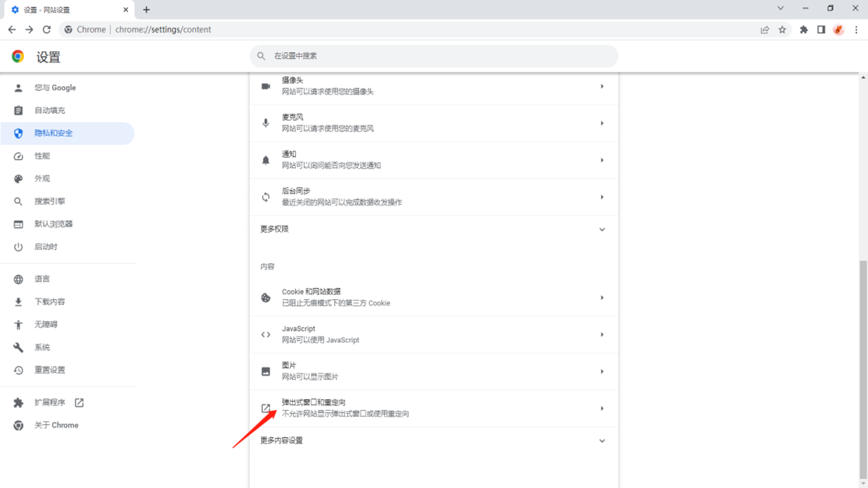
Task: Expand the 更多内容设置 section
Action: click(434, 441)
